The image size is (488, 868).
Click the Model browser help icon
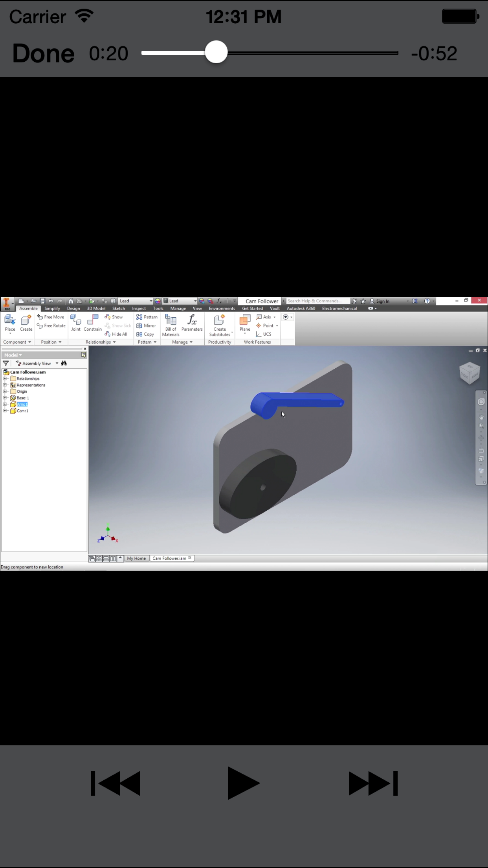(83, 355)
